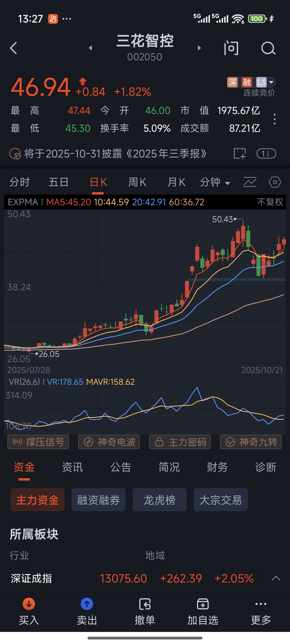The image size is (290, 644).
Task: Tap the 加自选 add to watchlist icon
Action: [203, 604]
